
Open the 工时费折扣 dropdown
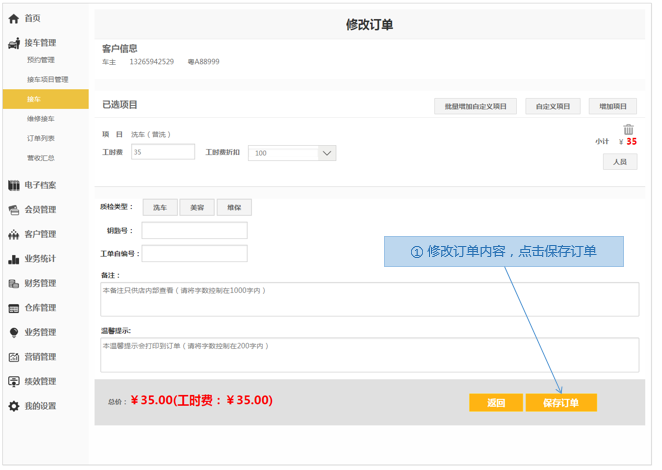[327, 153]
